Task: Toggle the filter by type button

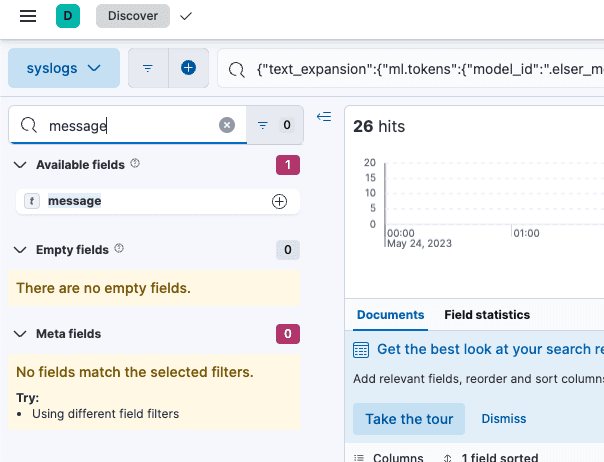Action: tap(273, 125)
